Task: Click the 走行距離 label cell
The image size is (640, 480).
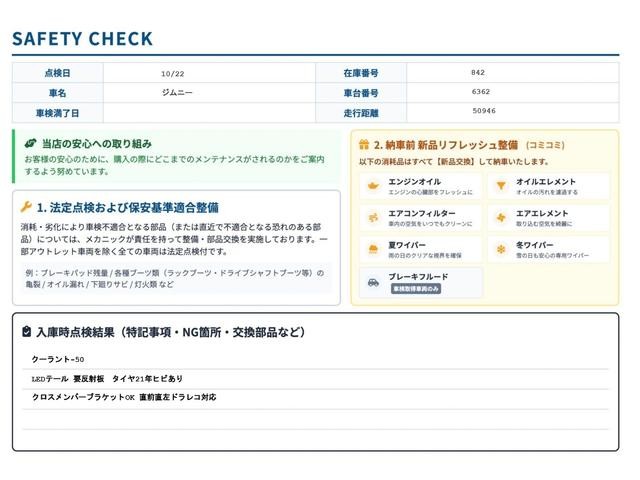Action: click(x=361, y=113)
